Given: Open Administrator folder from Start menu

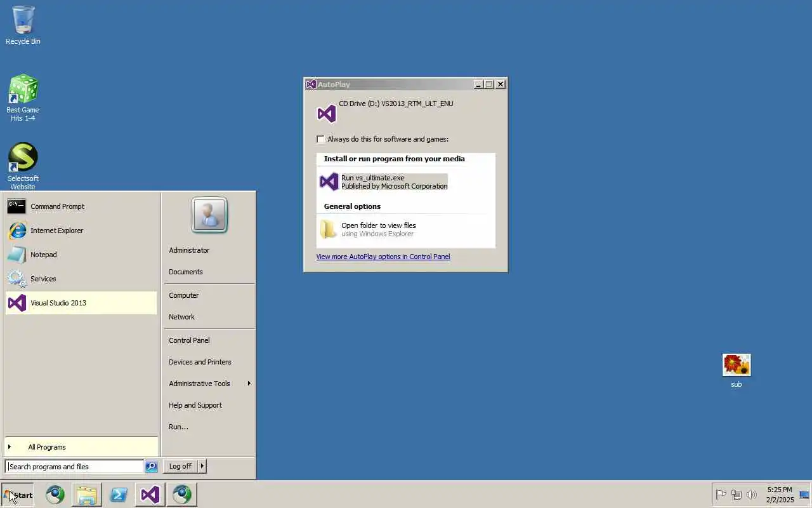Looking at the screenshot, I should [209, 250].
